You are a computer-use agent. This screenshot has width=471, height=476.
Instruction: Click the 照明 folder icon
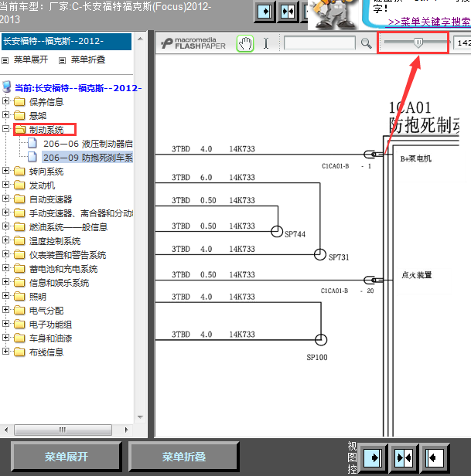tap(19, 296)
